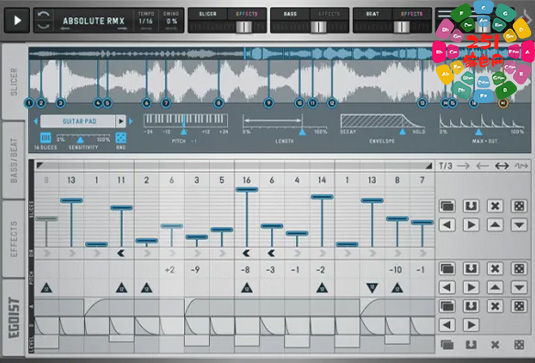Image resolution: width=535 pixels, height=363 pixels.
Task: Open the EFFECTS side panel tab
Action: click(x=14, y=239)
